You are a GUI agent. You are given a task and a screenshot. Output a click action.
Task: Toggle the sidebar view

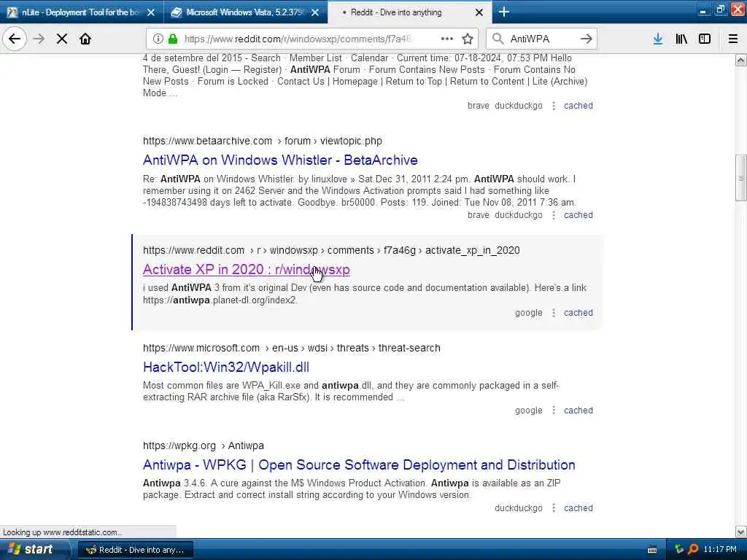(x=705, y=39)
